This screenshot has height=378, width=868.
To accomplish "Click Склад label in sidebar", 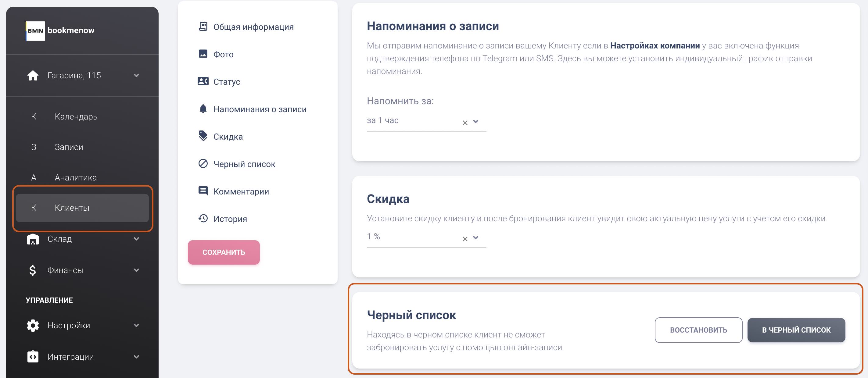I will [60, 239].
